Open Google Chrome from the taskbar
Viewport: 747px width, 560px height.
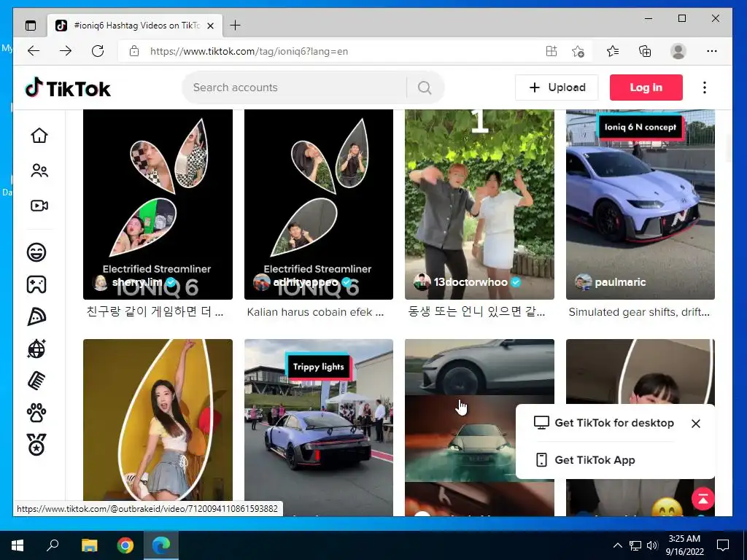pos(125,545)
